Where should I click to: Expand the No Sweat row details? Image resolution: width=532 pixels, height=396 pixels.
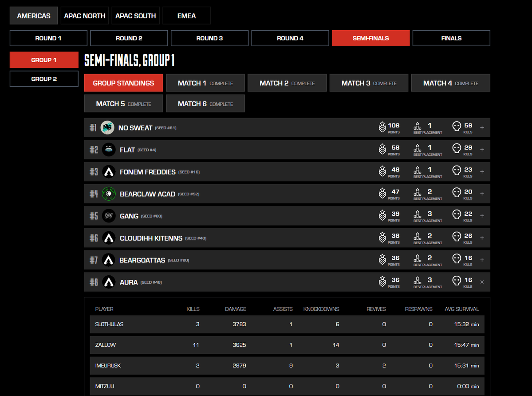tap(482, 127)
